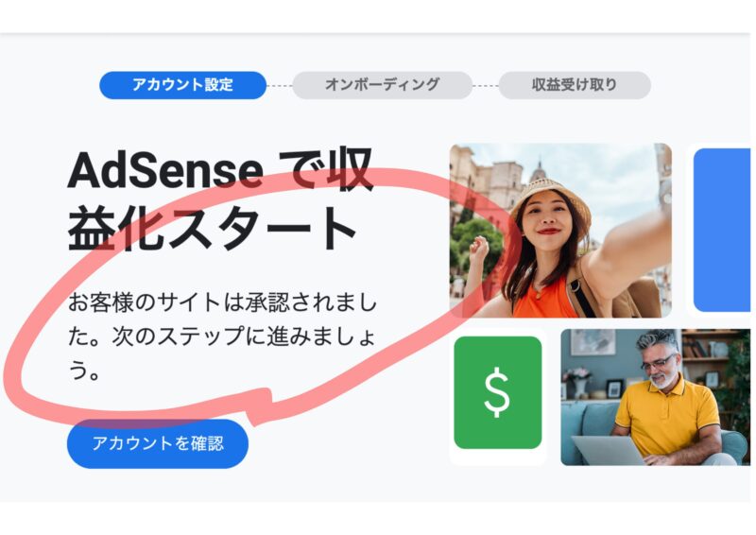This screenshot has width=756, height=535.
Task: Click the man's eyeglasses in the photo
Action: (659, 361)
